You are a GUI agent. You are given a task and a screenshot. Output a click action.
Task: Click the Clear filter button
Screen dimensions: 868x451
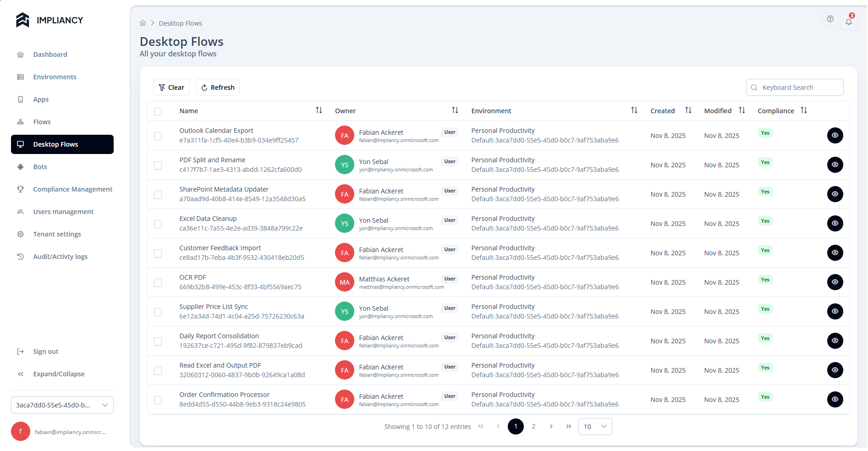pyautogui.click(x=171, y=87)
